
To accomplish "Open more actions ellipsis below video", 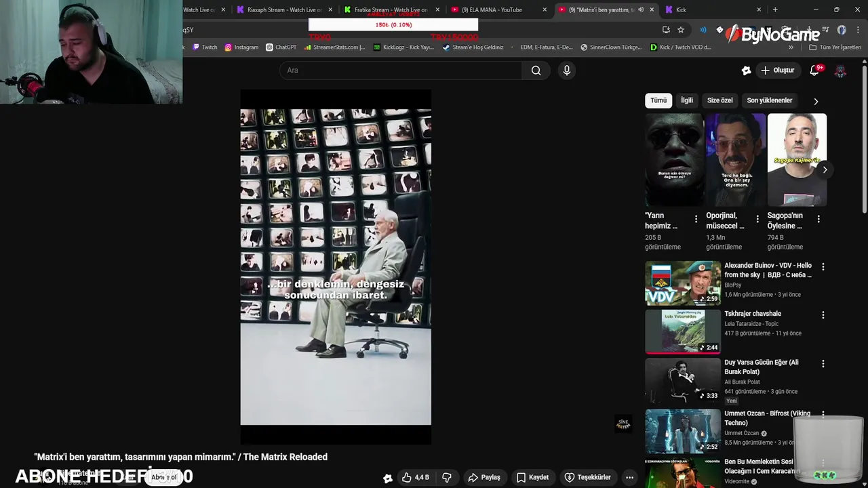I will (x=629, y=477).
